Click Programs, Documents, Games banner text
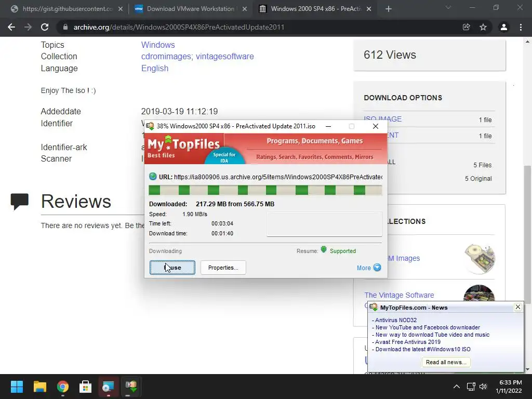The height and width of the screenshot is (399, 532). click(314, 141)
